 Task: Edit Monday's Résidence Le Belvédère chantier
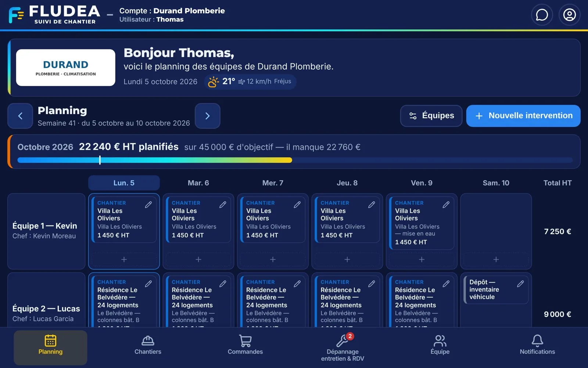[x=148, y=284]
